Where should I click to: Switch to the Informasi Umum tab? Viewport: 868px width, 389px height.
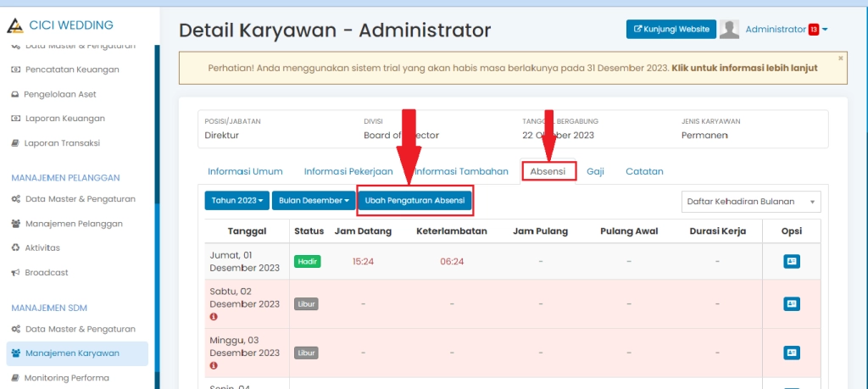(245, 171)
